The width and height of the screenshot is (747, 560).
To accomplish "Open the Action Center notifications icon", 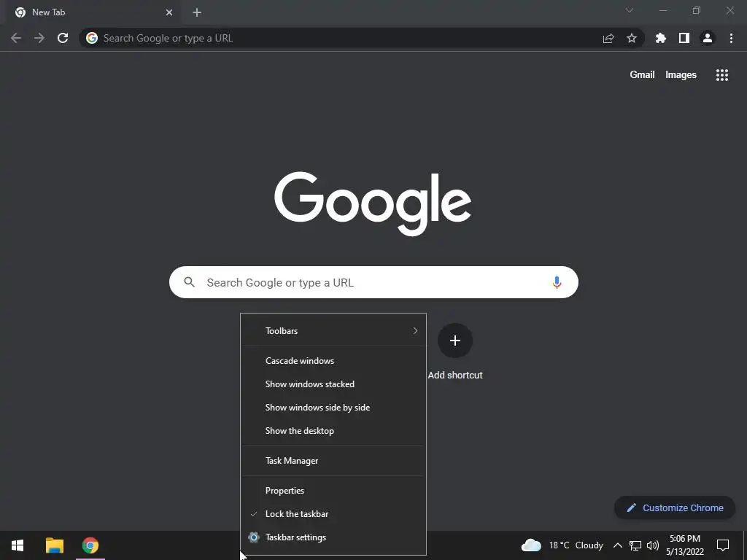I will (x=723, y=545).
